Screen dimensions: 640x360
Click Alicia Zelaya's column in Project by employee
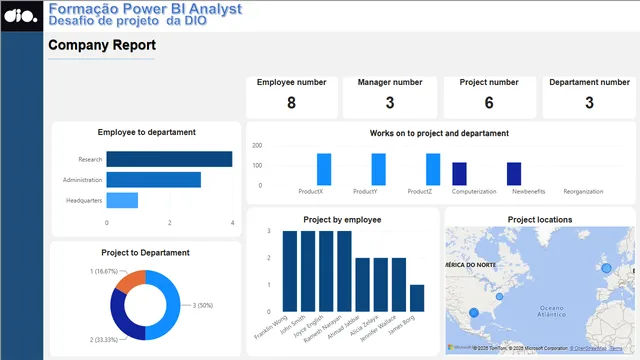[x=381, y=285]
